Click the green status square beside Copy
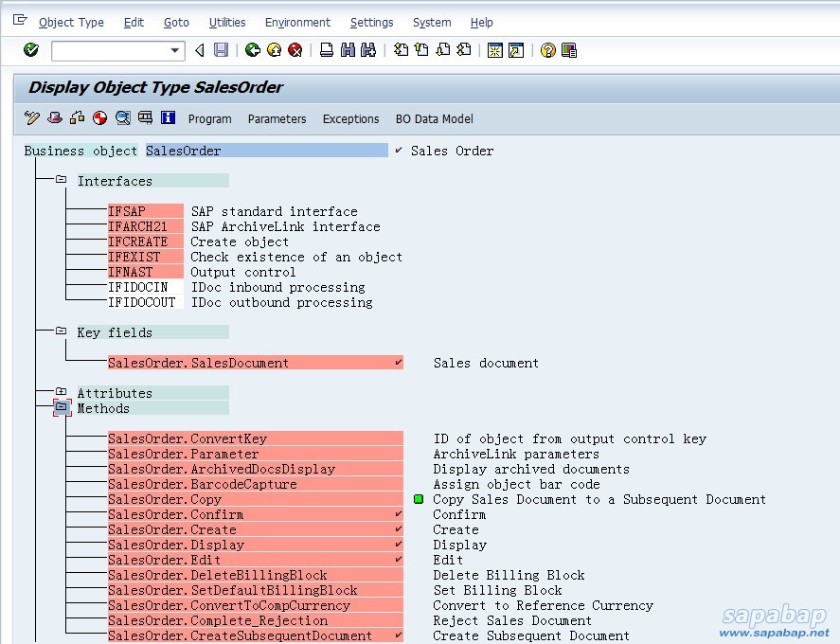 [x=419, y=499]
